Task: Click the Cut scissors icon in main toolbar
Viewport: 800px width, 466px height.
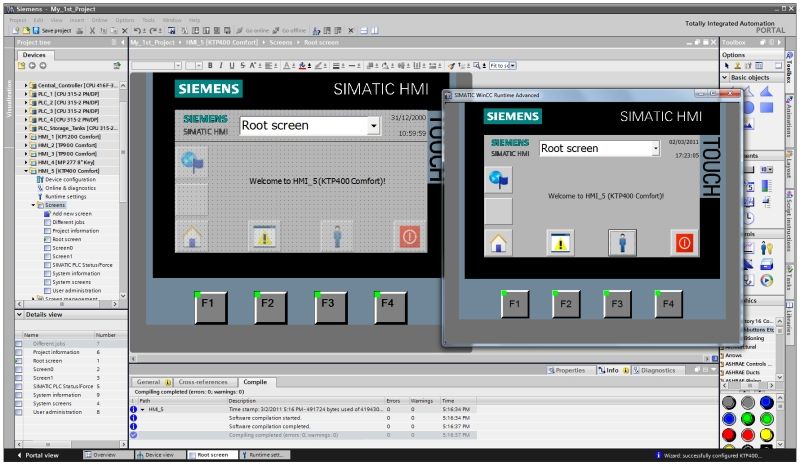Action: click(92, 31)
